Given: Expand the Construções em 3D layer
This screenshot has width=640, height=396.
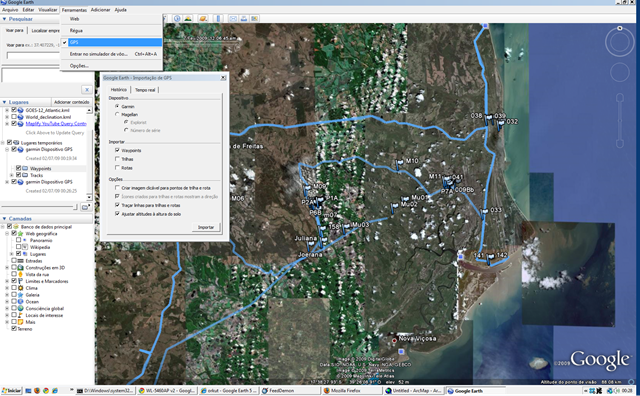Looking at the screenshot, I should pyautogui.click(x=7, y=267).
